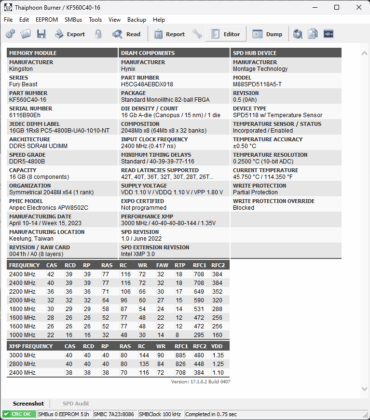The width and height of the screenshot is (370, 420).
Task: Click the FREQUENCY table header
Action: coord(24,265)
